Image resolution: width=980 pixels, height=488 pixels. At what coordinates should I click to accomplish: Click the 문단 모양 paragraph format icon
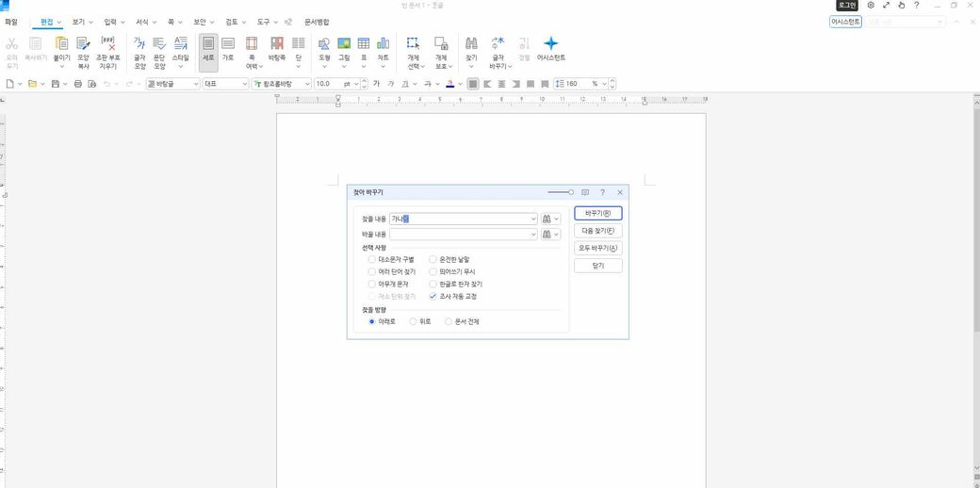pyautogui.click(x=159, y=43)
